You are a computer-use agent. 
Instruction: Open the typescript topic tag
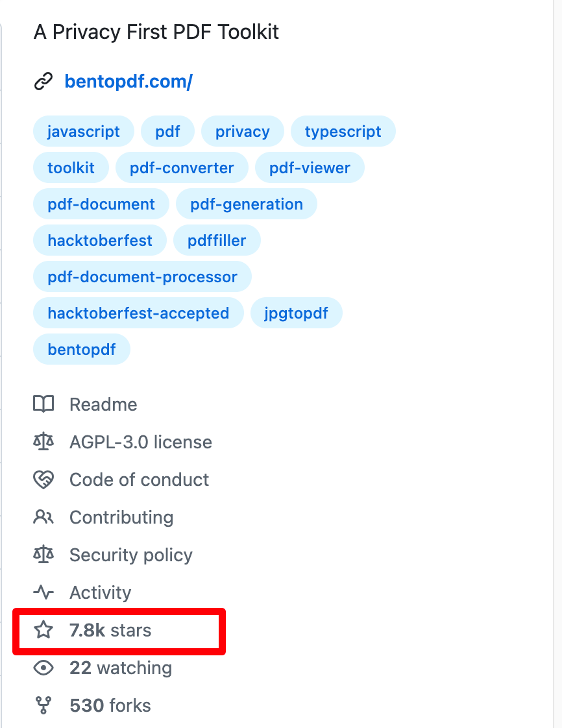click(343, 132)
